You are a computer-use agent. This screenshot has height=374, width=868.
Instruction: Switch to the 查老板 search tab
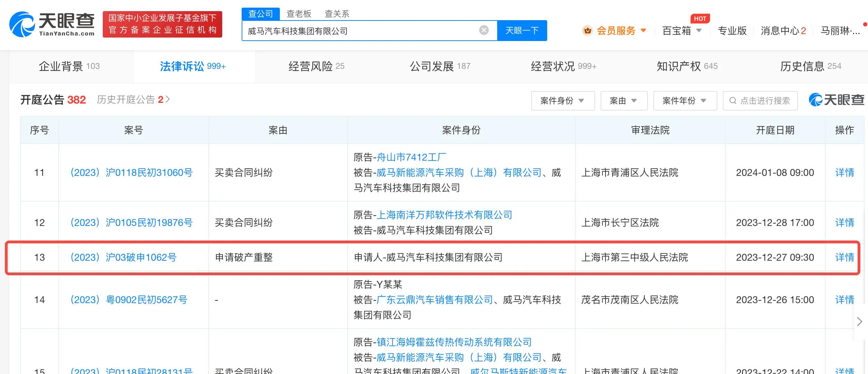(x=299, y=14)
